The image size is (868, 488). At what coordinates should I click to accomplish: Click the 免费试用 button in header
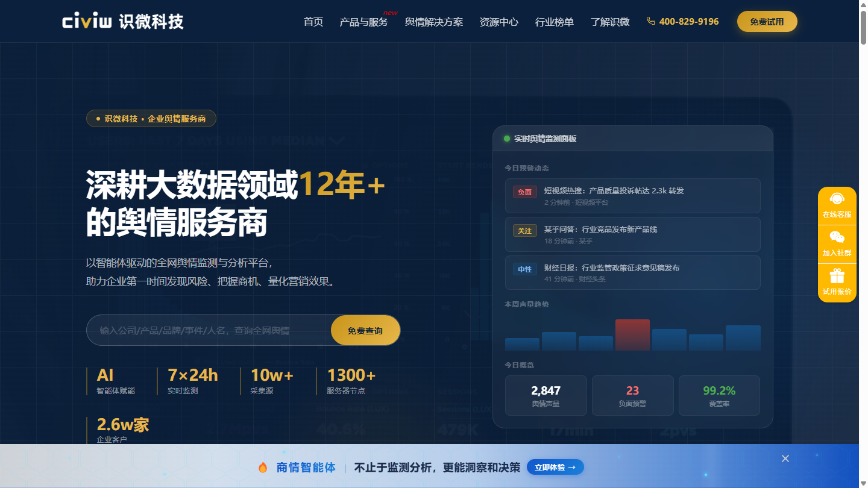(x=767, y=22)
